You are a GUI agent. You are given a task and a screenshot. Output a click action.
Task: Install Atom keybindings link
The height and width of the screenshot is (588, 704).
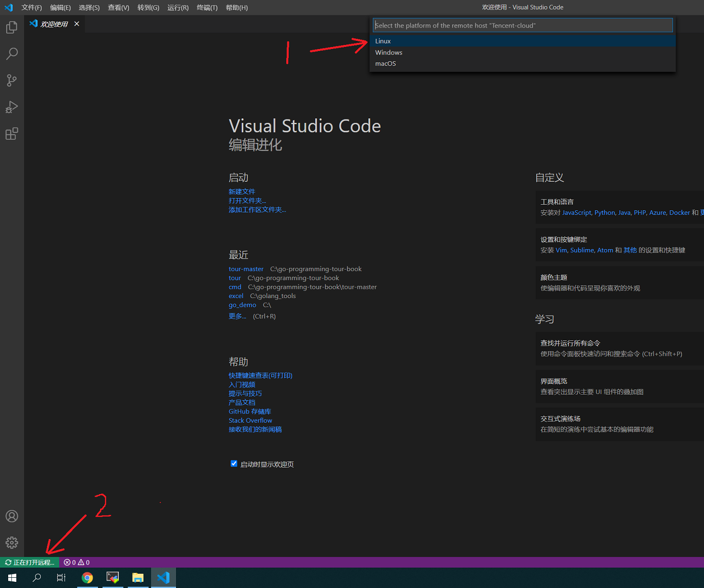605,250
